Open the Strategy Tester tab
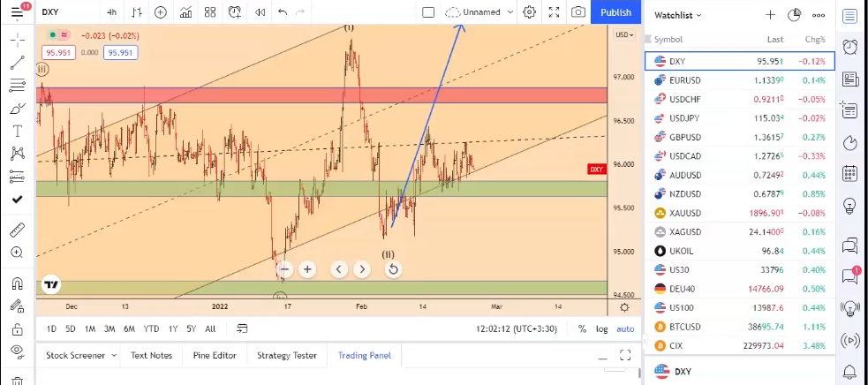The width and height of the screenshot is (868, 385). (286, 355)
